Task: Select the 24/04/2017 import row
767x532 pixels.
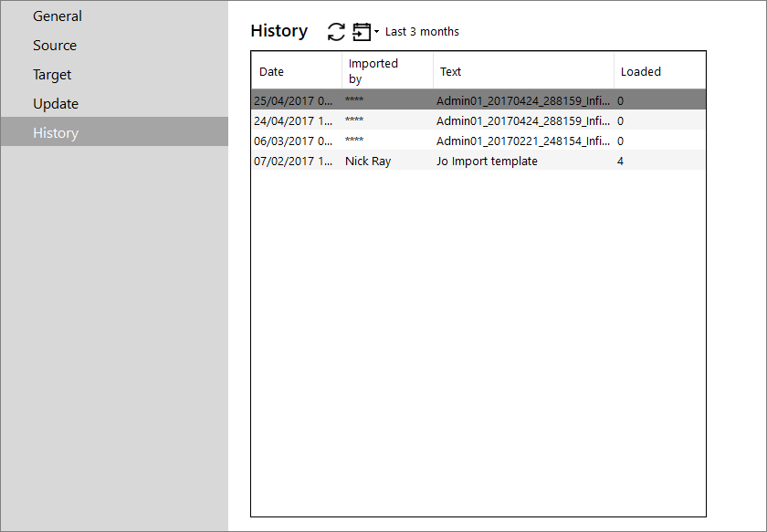Action: coord(478,120)
